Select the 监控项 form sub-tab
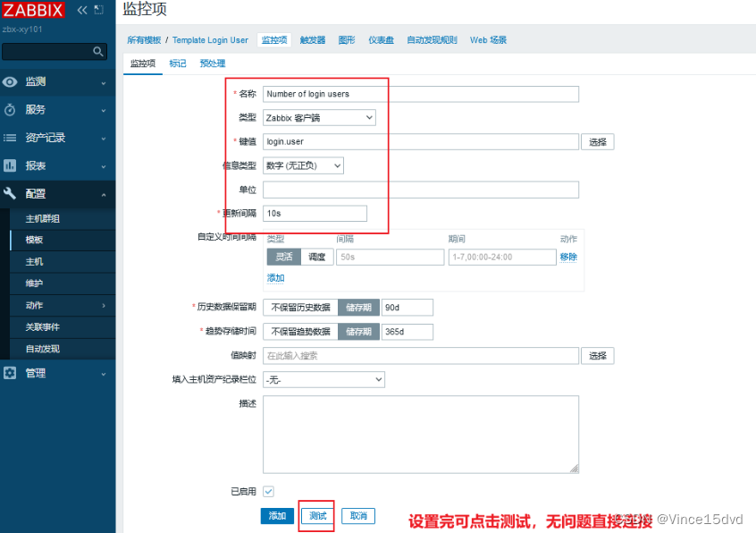The width and height of the screenshot is (756, 533). tap(143, 63)
